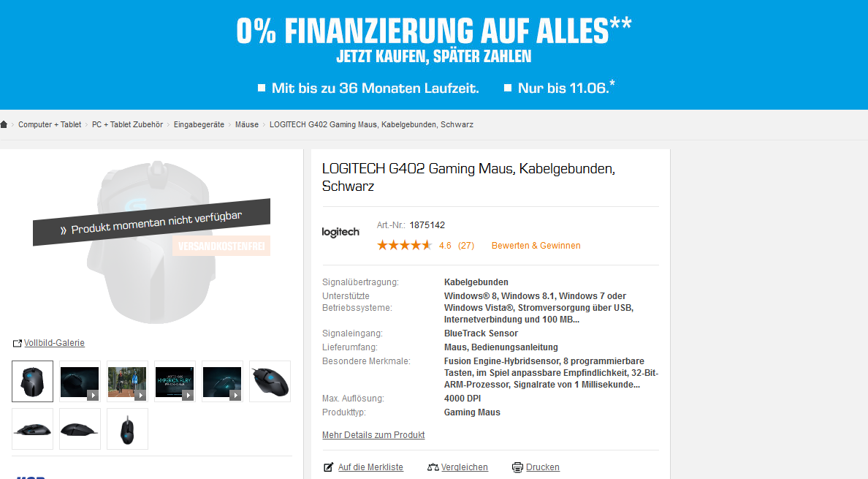Select the angled side-view mouse thumbnail
Screen dimensions: 868x479
270,382
